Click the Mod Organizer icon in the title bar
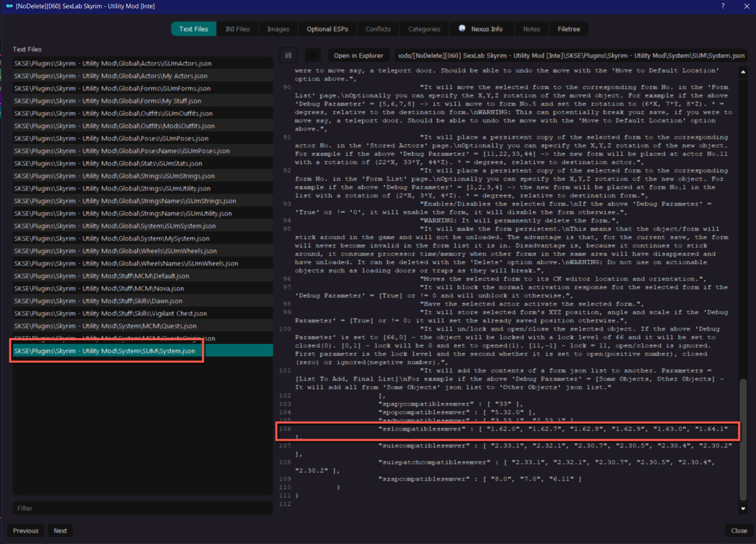This screenshot has height=544, width=756. point(9,6)
